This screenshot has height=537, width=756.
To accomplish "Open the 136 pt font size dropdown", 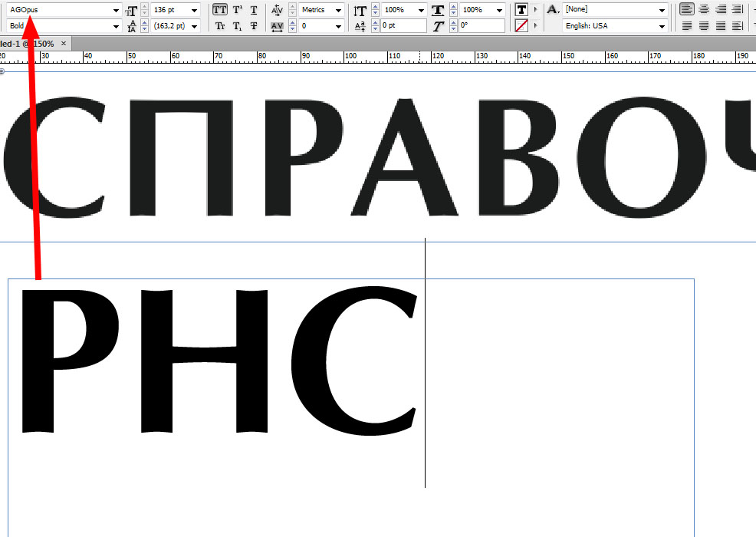I will 194,10.
